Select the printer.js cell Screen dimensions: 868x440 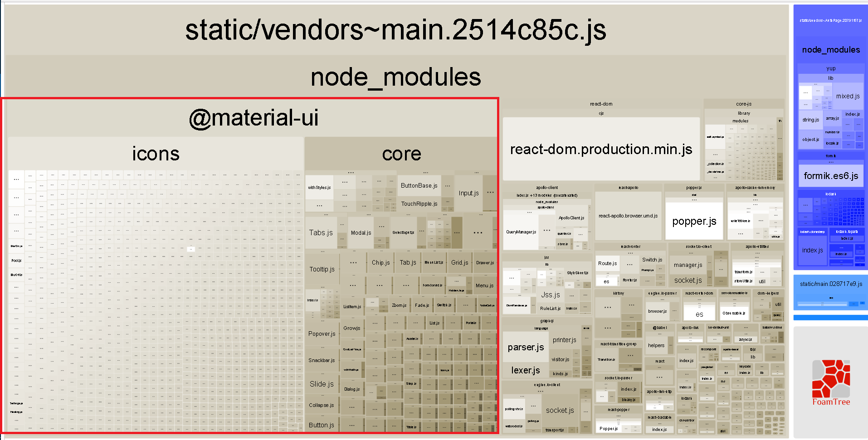click(x=565, y=340)
